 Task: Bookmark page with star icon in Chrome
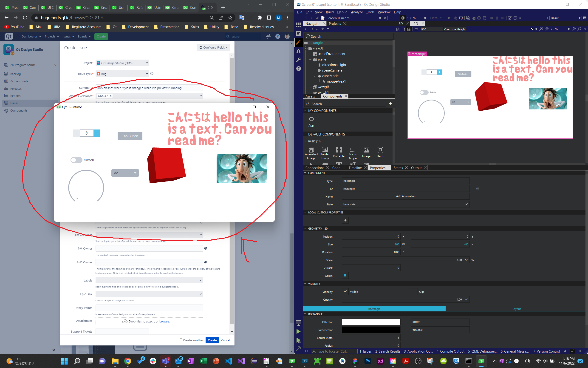[230, 17]
